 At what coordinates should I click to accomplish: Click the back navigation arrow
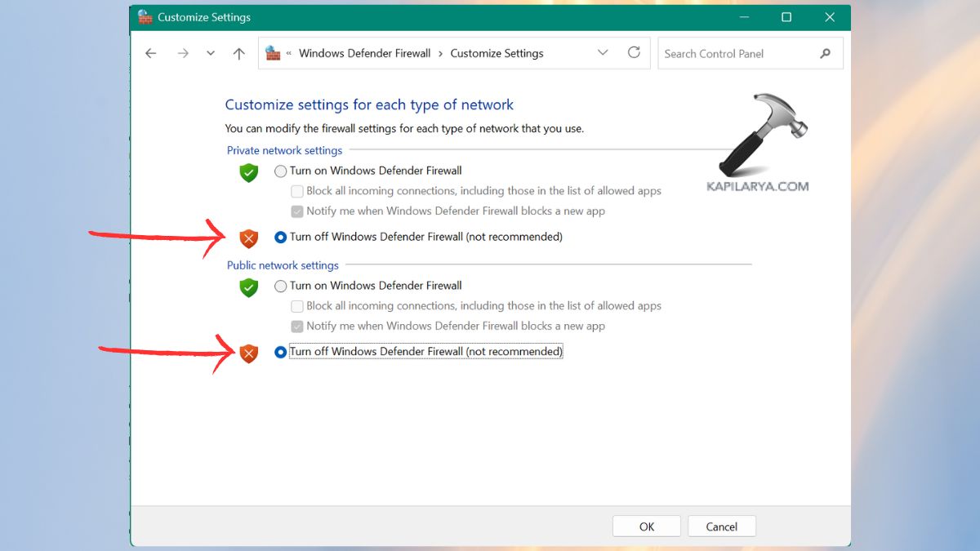tap(150, 52)
